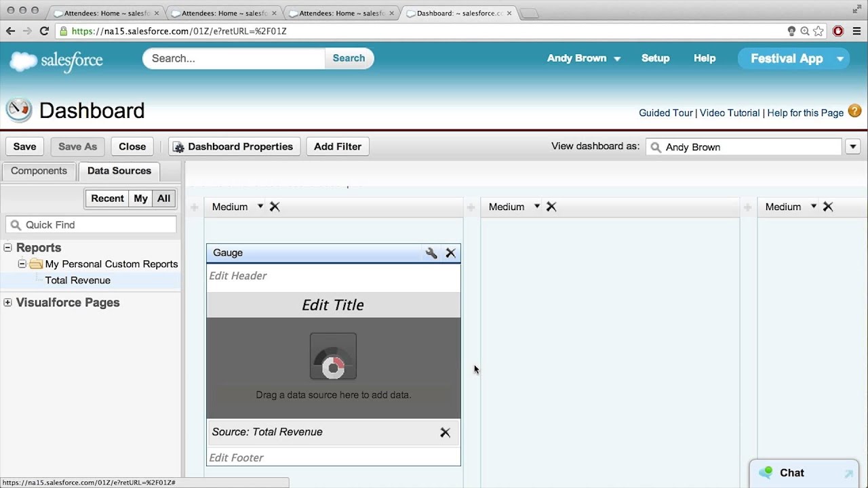Viewport: 868px width, 488px height.
Task: Add column using plus before second Medium
Action: (471, 207)
